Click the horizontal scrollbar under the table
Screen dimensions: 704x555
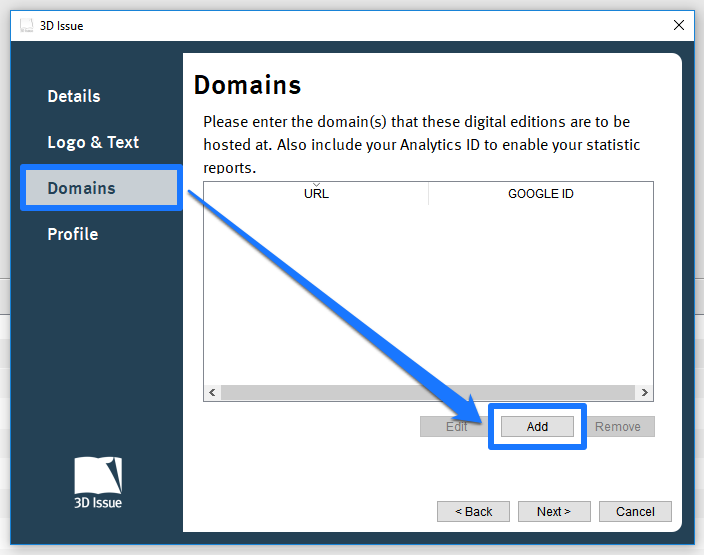(x=428, y=393)
